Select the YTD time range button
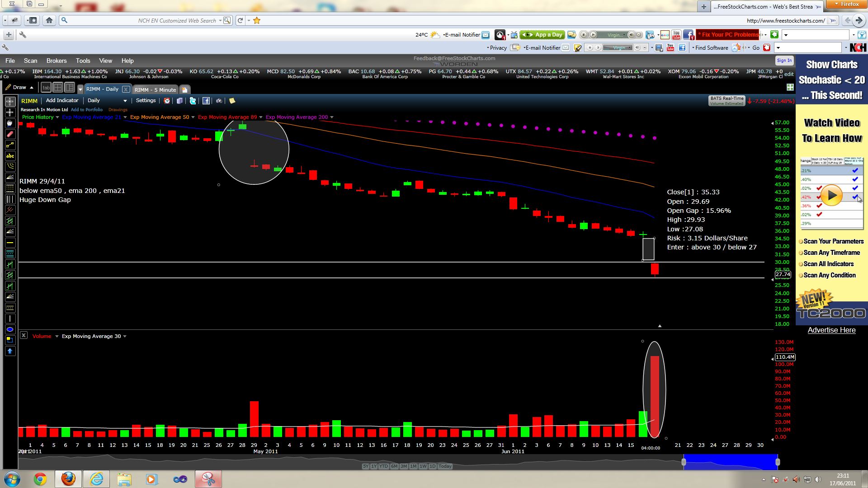 coord(383,466)
